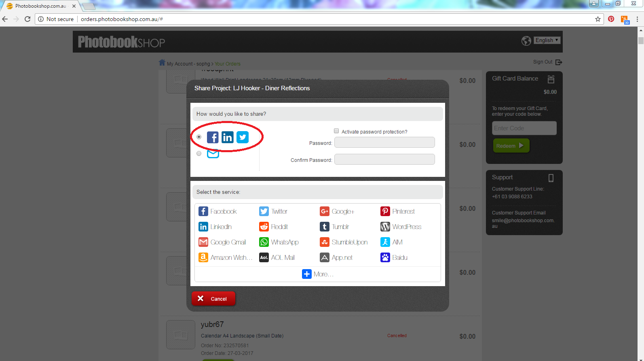This screenshot has height=361, width=644.
Task: Click the home icon in breadcrumb
Action: point(162,63)
